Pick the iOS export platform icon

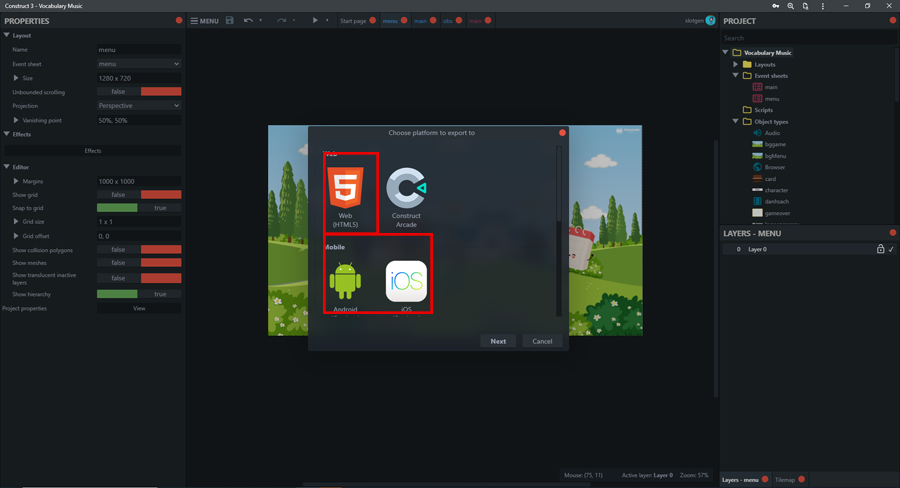coord(406,281)
